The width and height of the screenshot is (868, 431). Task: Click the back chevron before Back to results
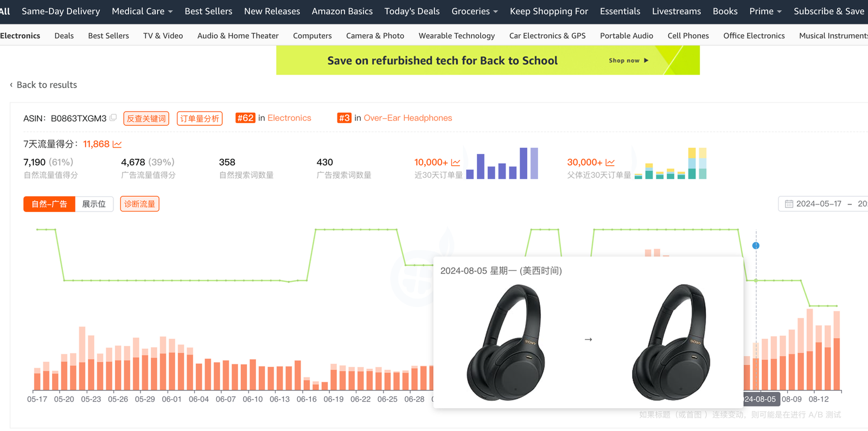pyautogui.click(x=11, y=85)
